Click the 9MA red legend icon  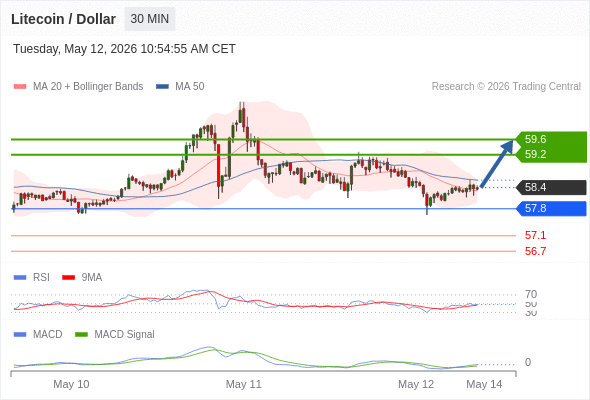click(68, 278)
